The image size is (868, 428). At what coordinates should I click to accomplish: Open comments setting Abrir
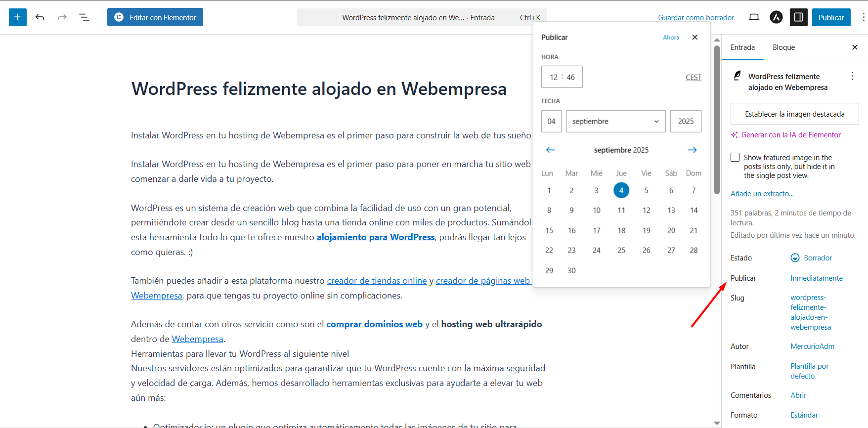point(798,395)
